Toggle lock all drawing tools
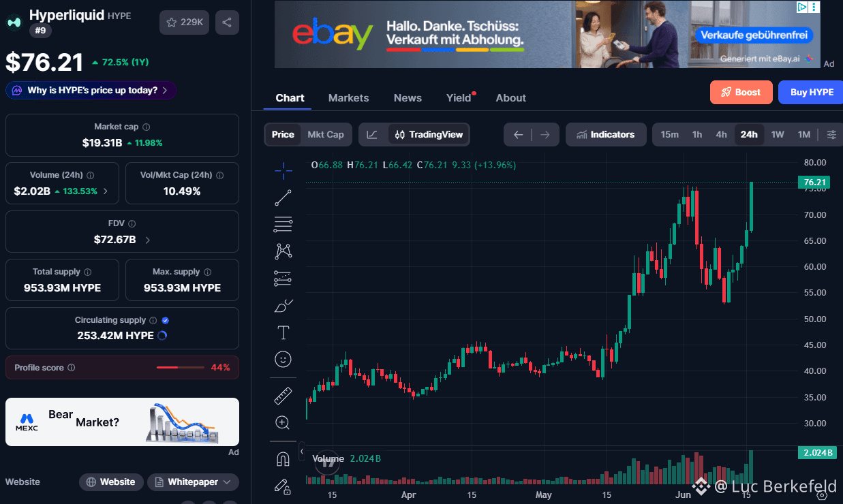The width and height of the screenshot is (843, 504). pyautogui.click(x=283, y=486)
